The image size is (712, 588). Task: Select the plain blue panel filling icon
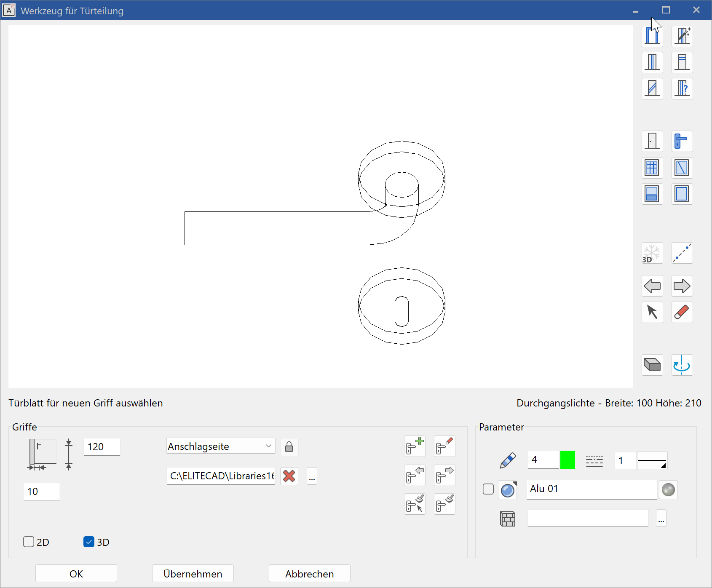pos(682,194)
